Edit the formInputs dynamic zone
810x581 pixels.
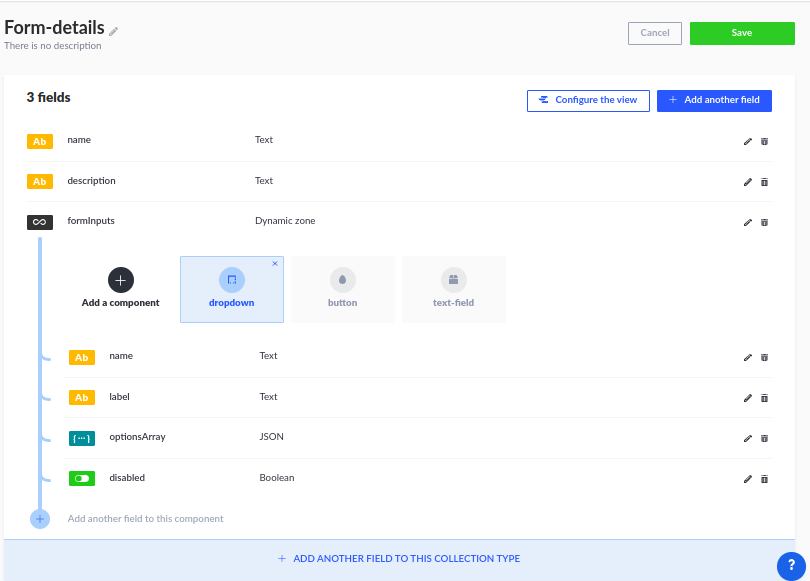click(747, 223)
